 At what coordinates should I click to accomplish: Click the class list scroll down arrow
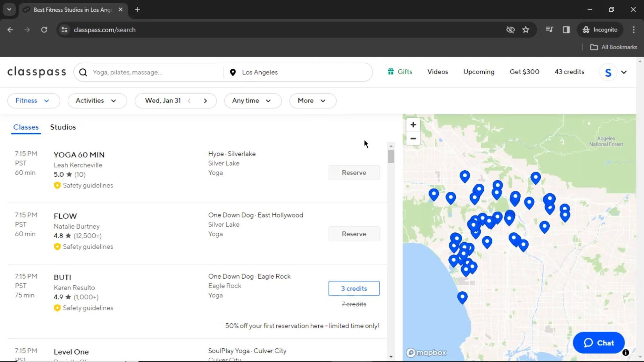tap(391, 357)
